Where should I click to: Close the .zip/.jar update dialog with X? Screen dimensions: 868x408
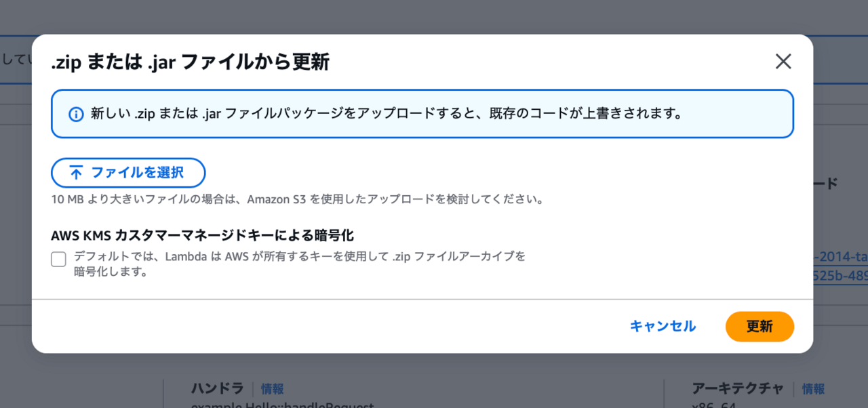tap(783, 62)
